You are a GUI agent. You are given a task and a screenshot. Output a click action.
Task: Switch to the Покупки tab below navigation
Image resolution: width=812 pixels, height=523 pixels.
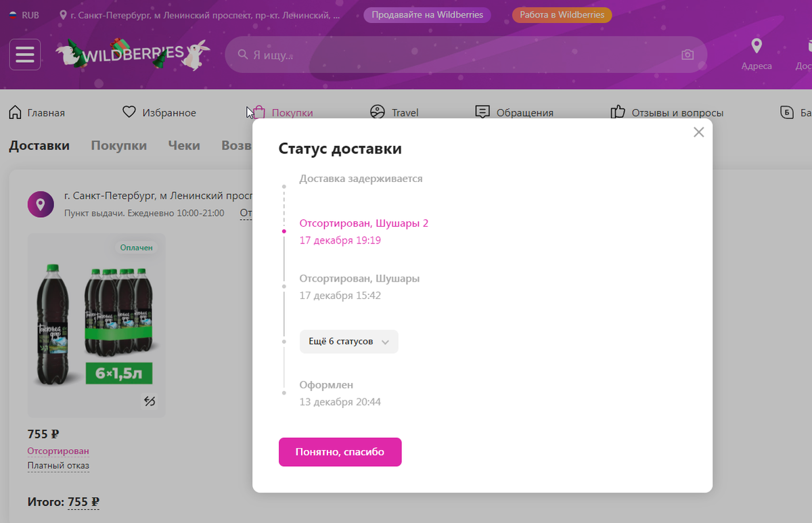click(119, 145)
